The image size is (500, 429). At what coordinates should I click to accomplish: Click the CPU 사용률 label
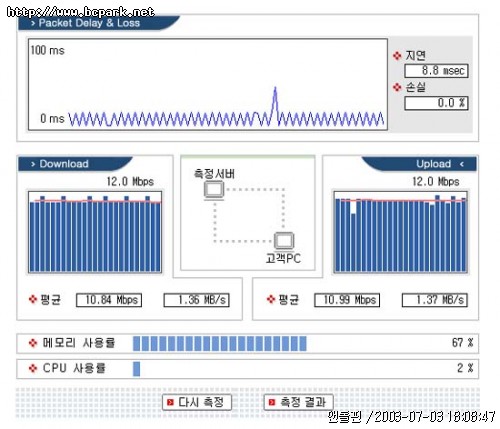(74, 368)
